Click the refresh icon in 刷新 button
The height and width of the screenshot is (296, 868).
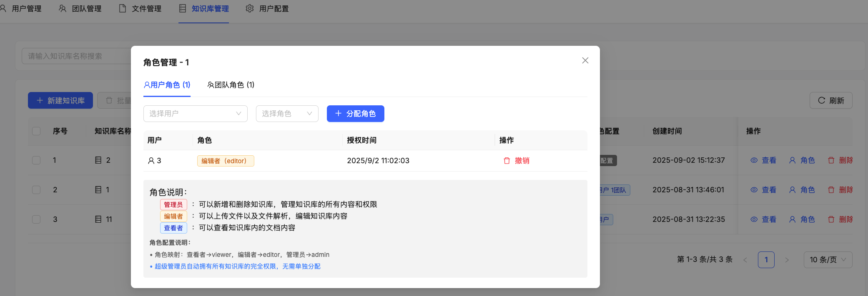821,100
